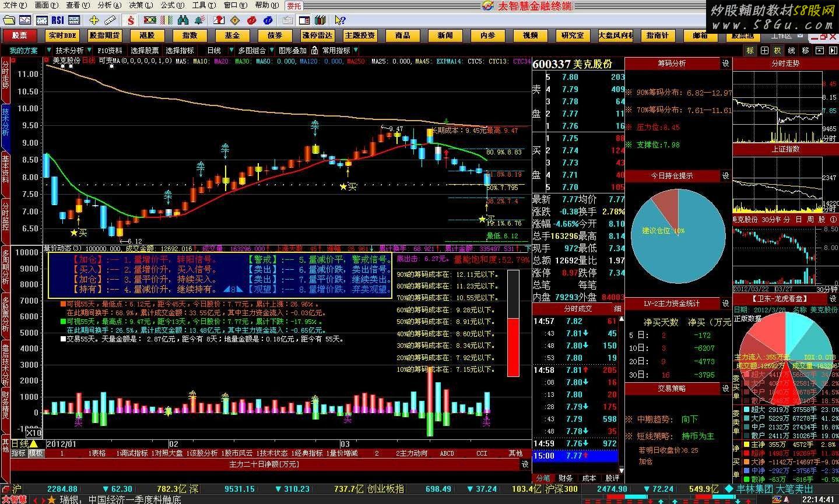Click the 主力动向 indicator tab
Image resolution: width=839 pixels, height=504 pixels.
[x=411, y=453]
